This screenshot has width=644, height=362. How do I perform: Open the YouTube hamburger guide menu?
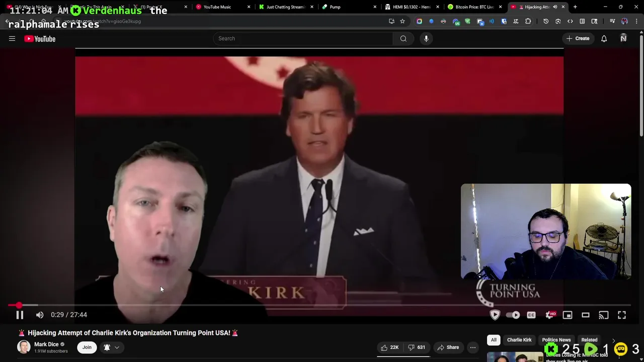12,39
